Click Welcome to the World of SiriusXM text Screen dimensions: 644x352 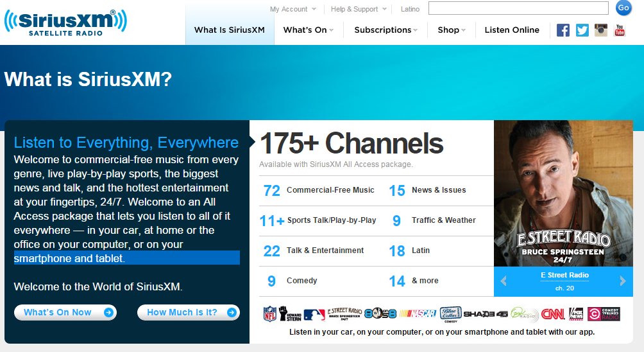point(98,286)
